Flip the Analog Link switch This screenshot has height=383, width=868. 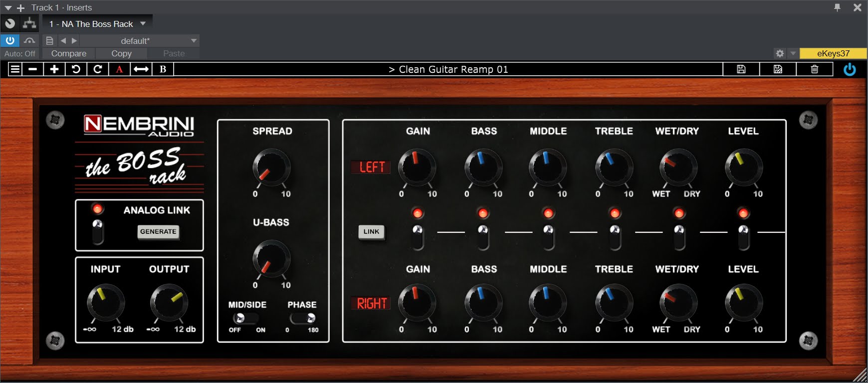[x=98, y=232]
